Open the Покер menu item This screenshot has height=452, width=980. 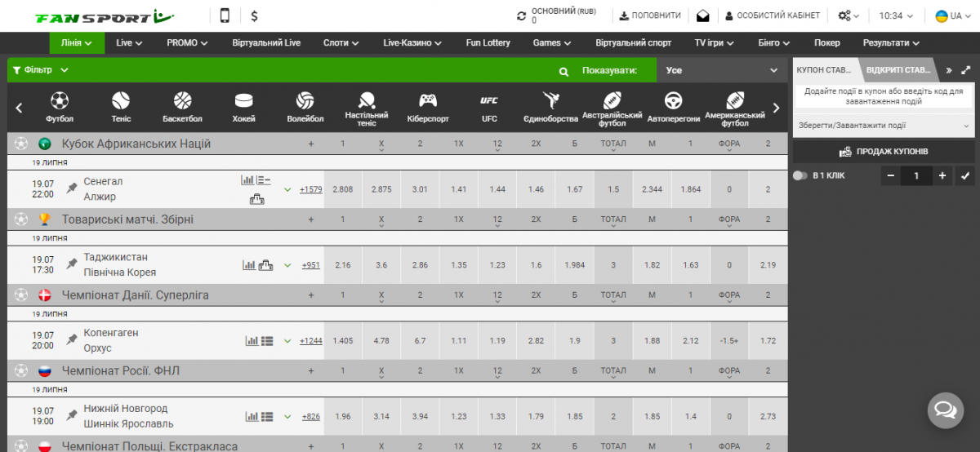(x=826, y=42)
